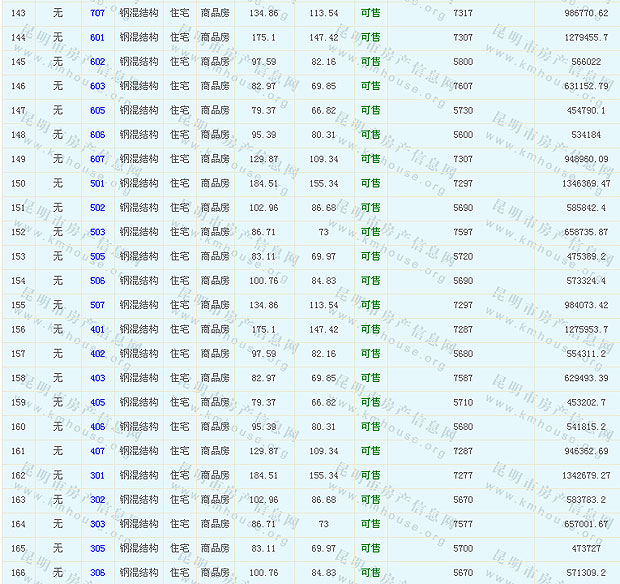The image size is (620, 584).
Task: Click room 306 link
Action: click(x=97, y=572)
